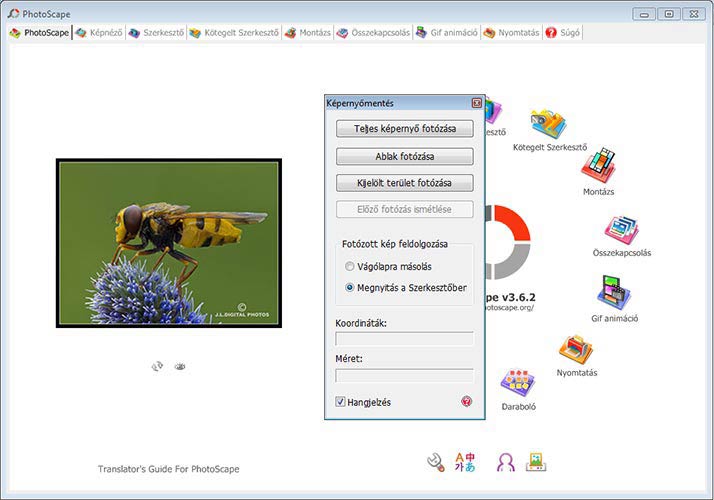714x500 pixels.
Task: Click the Kijelölt terület fotózása button
Action: click(404, 183)
